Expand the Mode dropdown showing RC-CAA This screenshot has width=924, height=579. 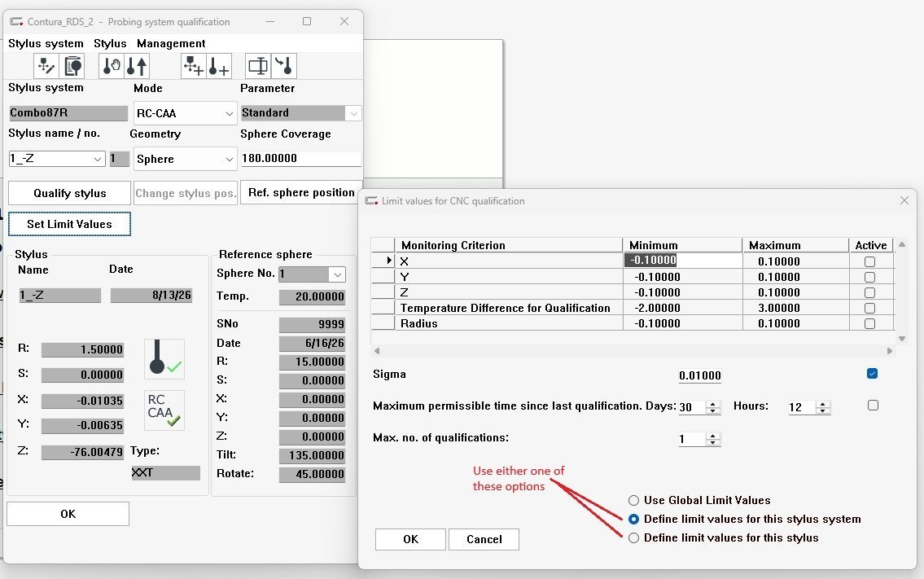coord(230,113)
